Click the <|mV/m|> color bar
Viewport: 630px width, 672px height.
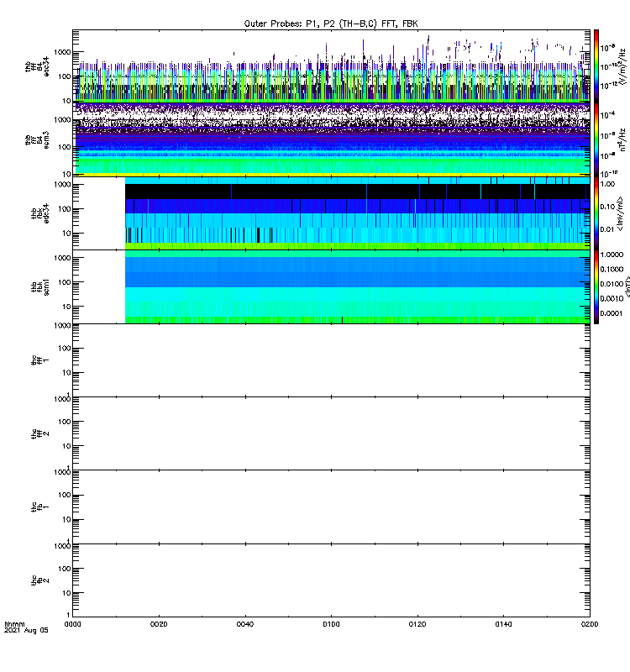[x=596, y=213]
